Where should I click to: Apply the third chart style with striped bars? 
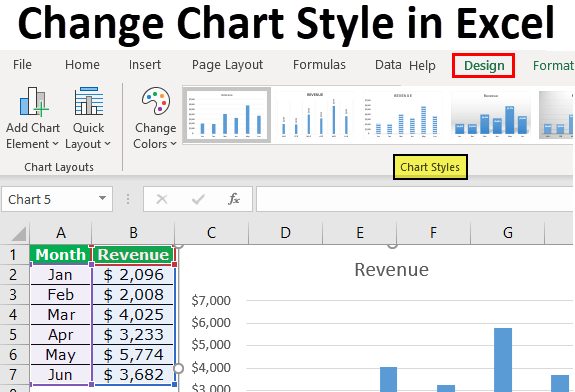pos(403,115)
